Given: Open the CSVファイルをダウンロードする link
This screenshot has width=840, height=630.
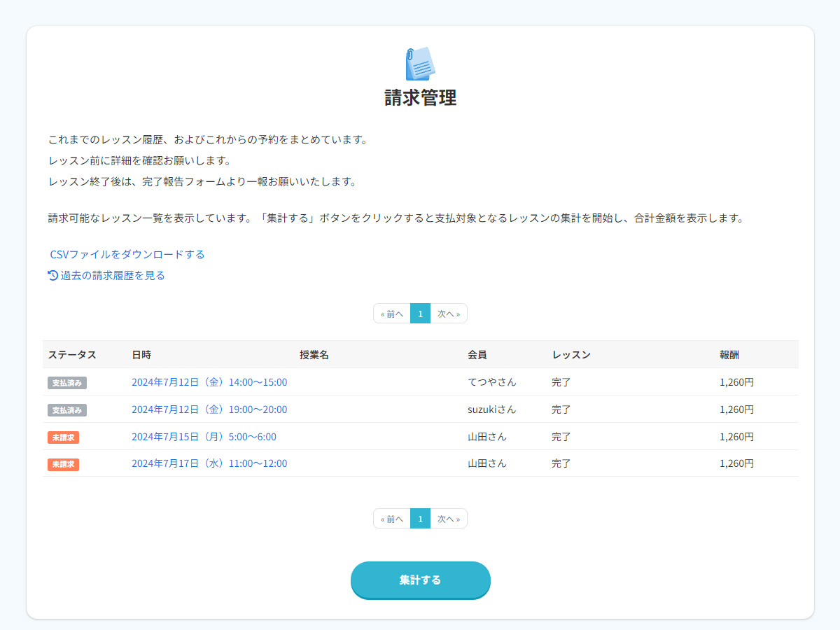Looking at the screenshot, I should point(127,254).
